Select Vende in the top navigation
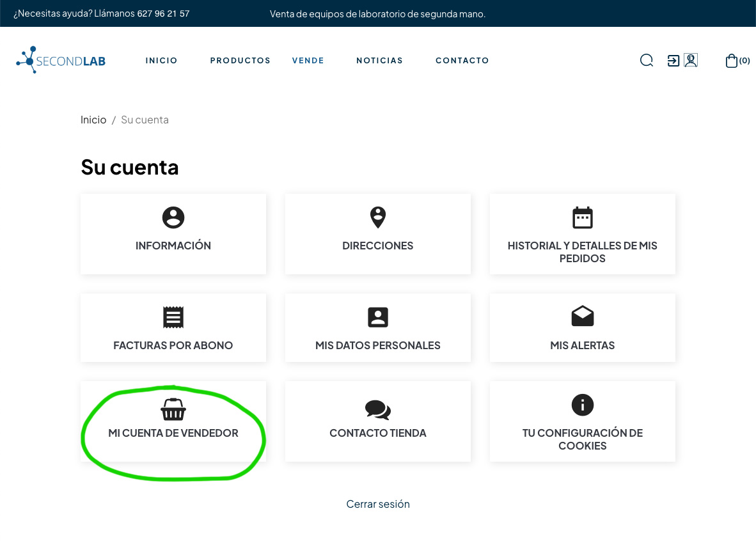 pos(308,61)
